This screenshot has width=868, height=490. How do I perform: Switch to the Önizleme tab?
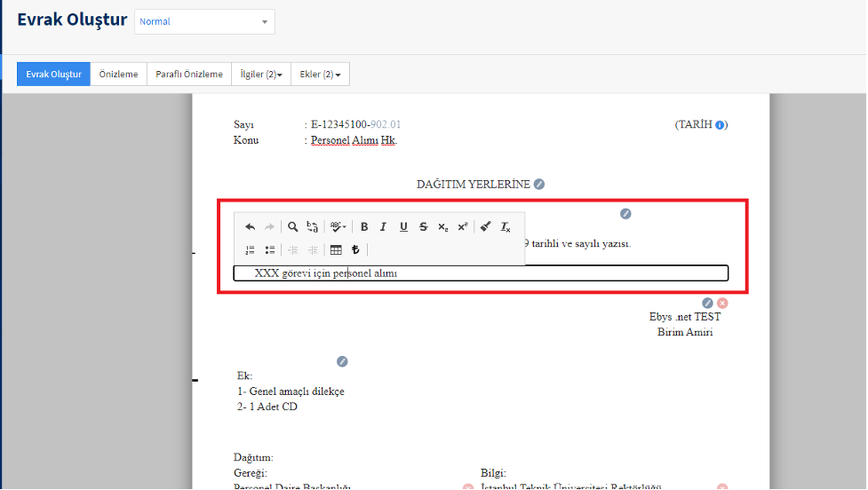[x=118, y=74]
